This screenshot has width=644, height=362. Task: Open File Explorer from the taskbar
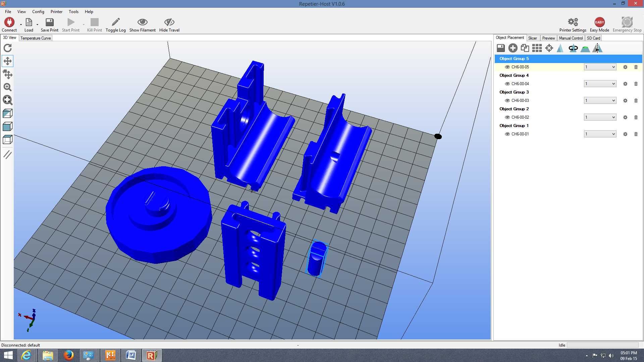(x=47, y=355)
